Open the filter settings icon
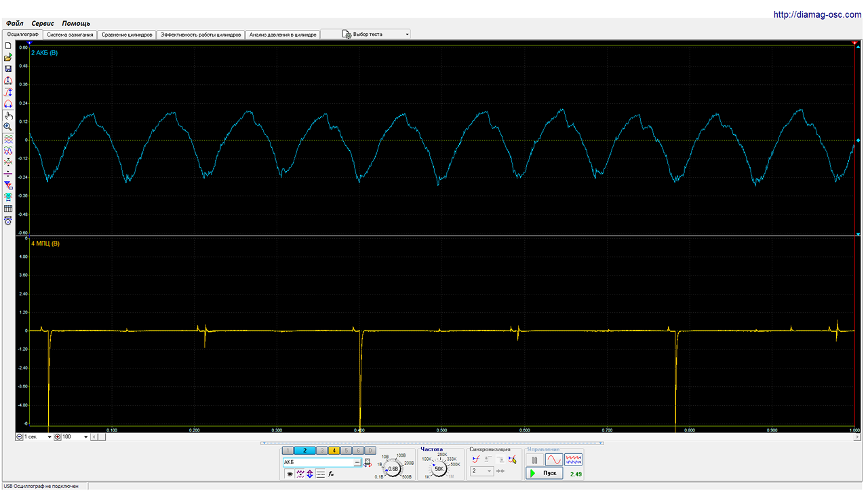 (x=8, y=185)
